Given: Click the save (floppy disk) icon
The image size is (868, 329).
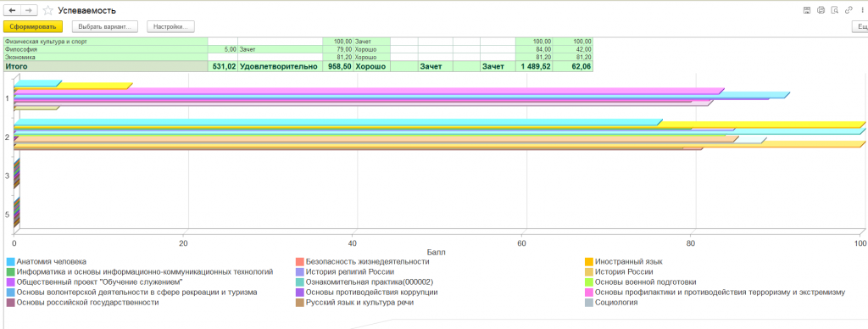Looking at the screenshot, I should click(807, 10).
